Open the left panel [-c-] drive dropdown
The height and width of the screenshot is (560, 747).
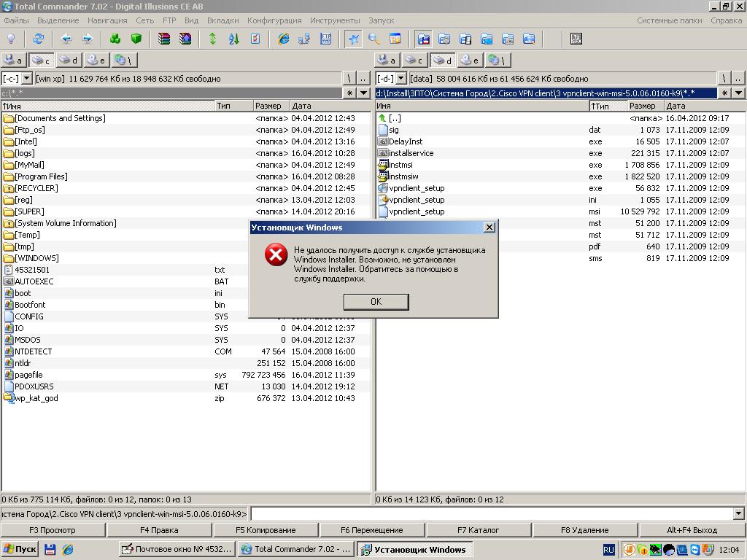pos(27,79)
